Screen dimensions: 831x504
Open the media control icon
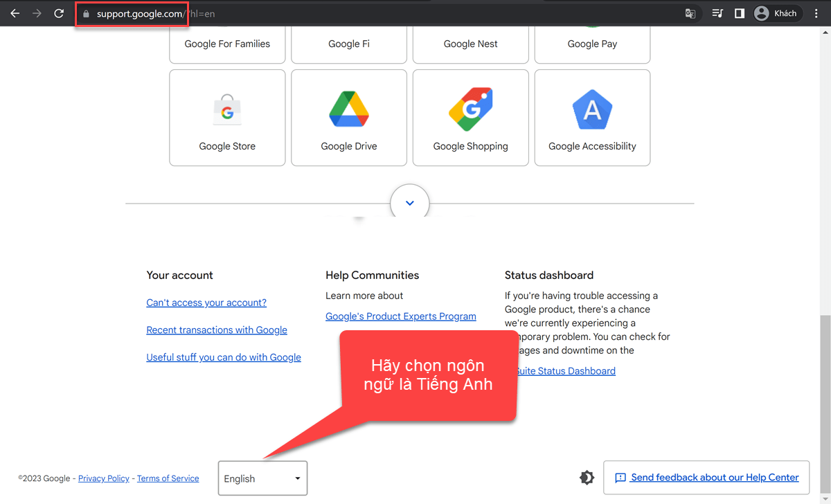717,13
